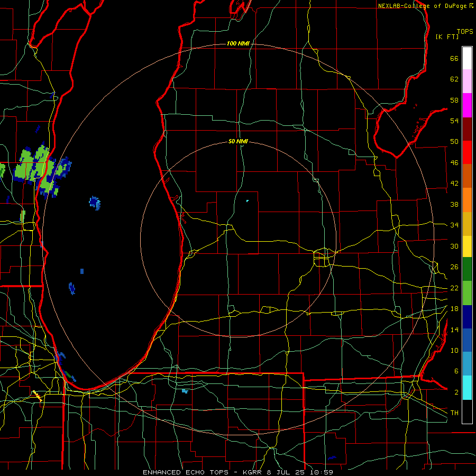
Task: Click the legend value "38"
Action: [454, 204]
